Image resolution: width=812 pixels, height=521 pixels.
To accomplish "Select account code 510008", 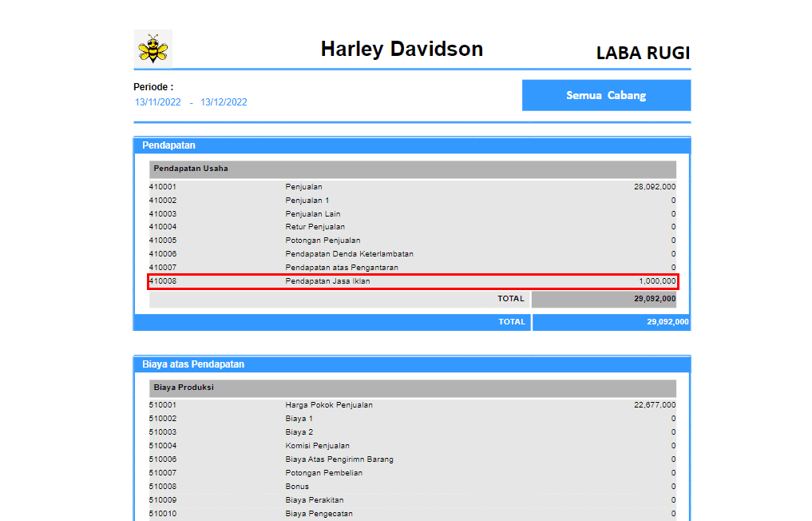I will pyautogui.click(x=163, y=487).
